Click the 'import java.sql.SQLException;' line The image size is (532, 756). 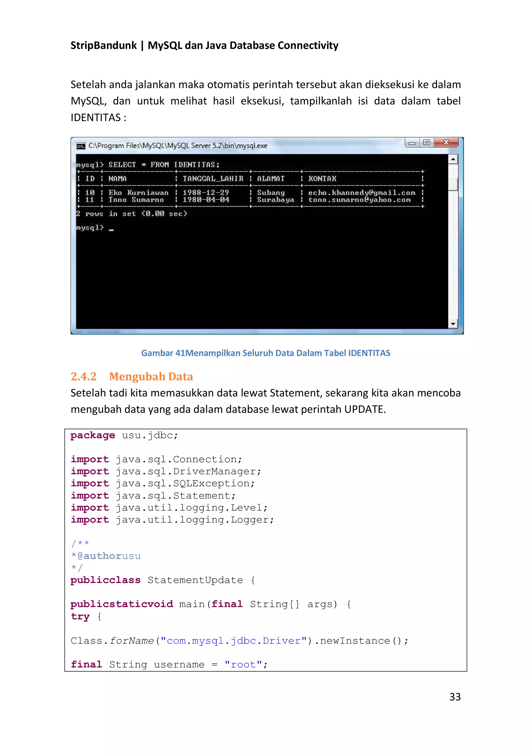coord(163,484)
